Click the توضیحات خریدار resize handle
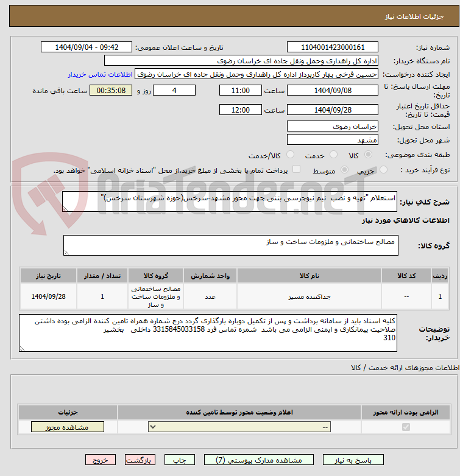Screen dimensions: 460x476 tap(22, 349)
